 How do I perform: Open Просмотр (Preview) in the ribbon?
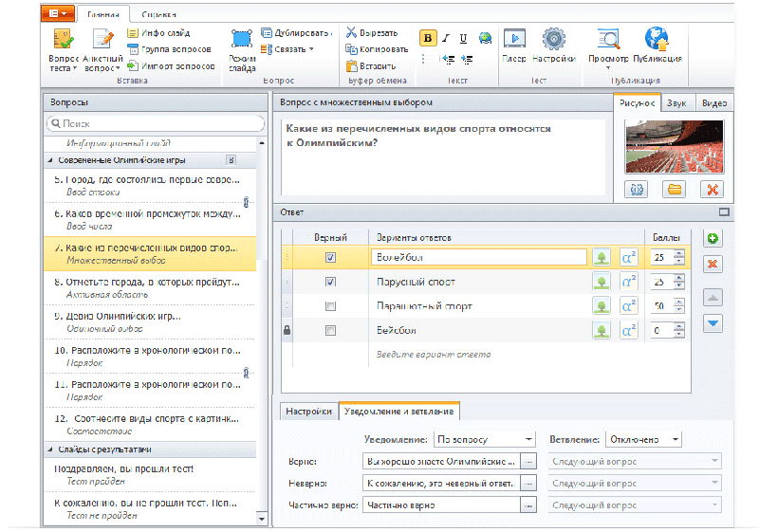coord(607,44)
